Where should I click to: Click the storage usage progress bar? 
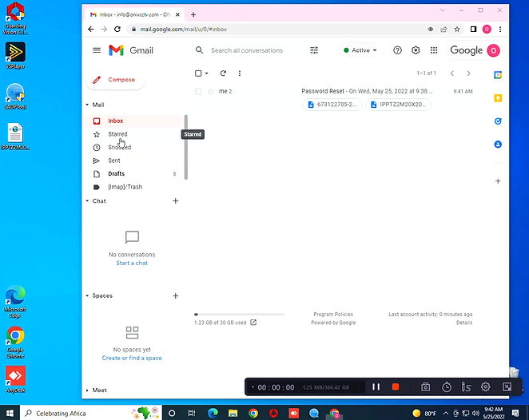click(240, 314)
